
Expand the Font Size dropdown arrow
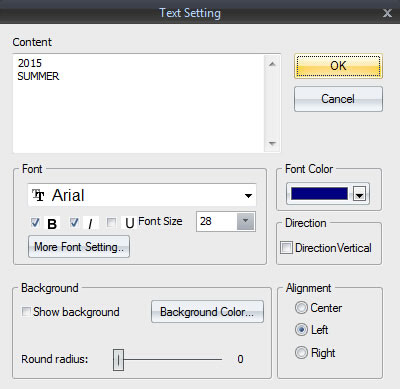246,221
